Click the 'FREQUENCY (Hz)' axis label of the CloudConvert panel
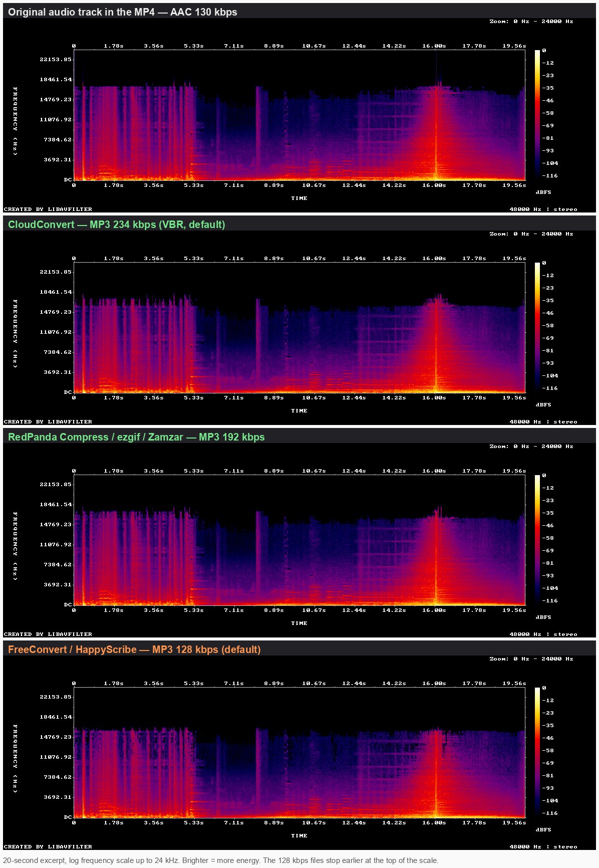 point(15,334)
